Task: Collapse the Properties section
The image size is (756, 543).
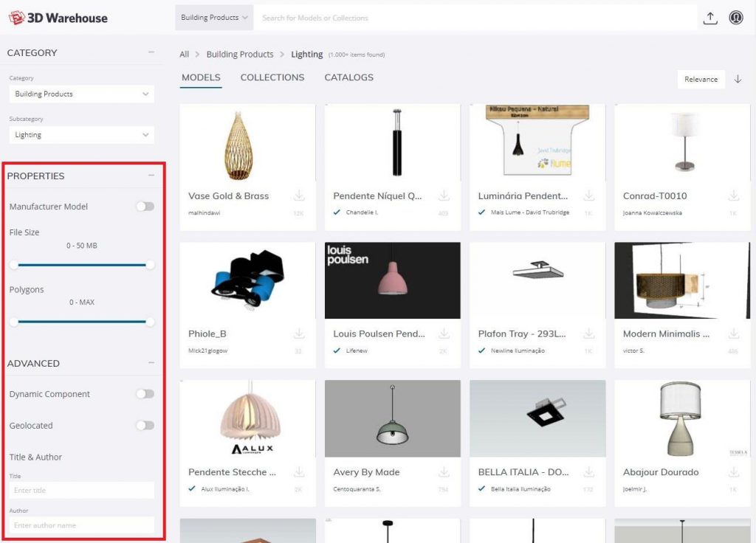Action: tap(151, 176)
